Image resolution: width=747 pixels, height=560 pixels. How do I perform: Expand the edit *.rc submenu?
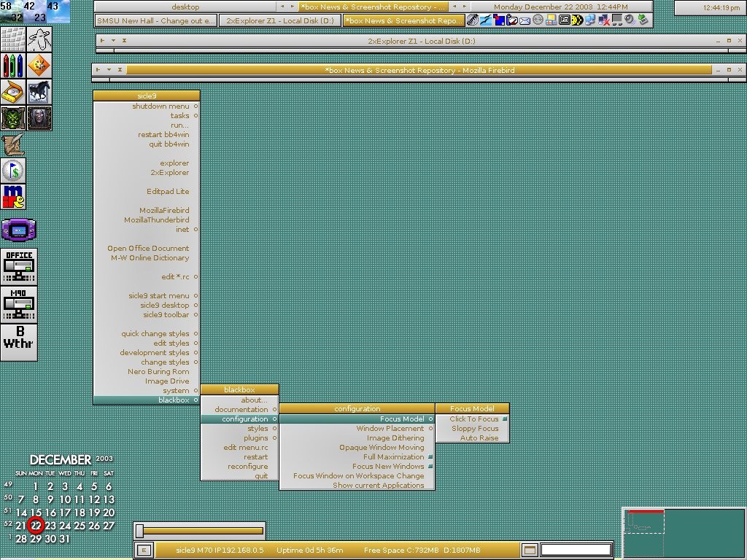pos(147,276)
